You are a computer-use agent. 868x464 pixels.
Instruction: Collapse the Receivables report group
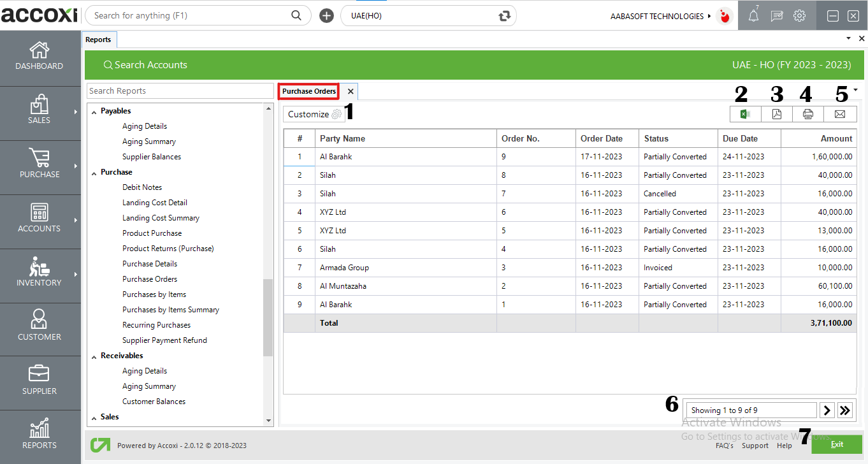(x=94, y=356)
